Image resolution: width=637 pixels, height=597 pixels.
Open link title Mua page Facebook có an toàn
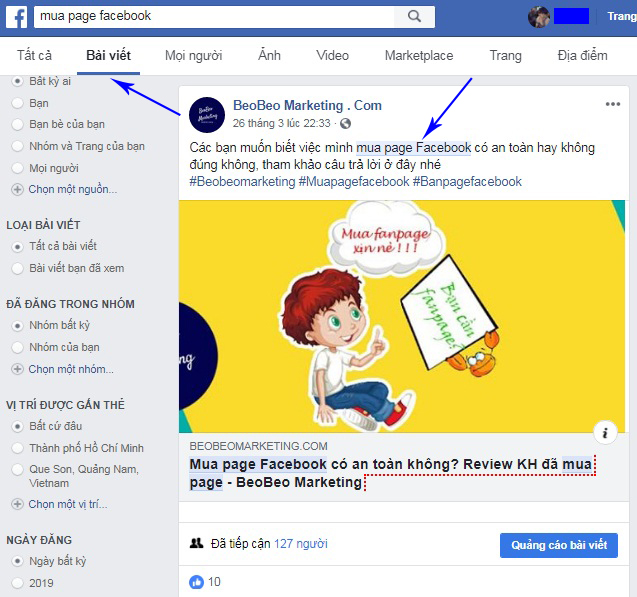click(x=390, y=473)
